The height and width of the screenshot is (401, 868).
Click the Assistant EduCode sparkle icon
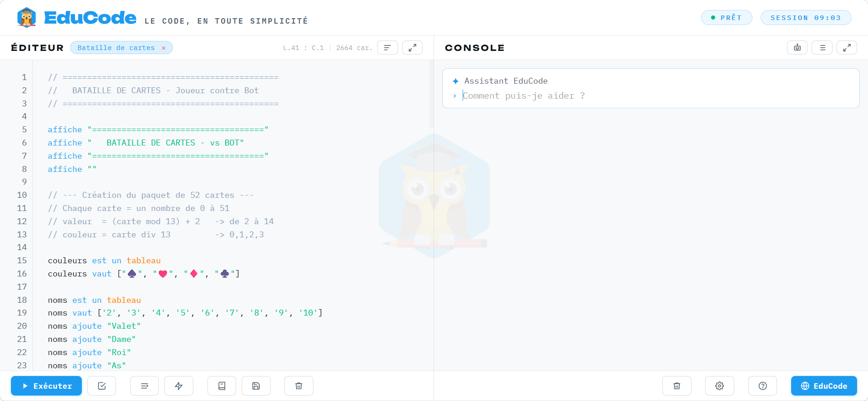[455, 81]
